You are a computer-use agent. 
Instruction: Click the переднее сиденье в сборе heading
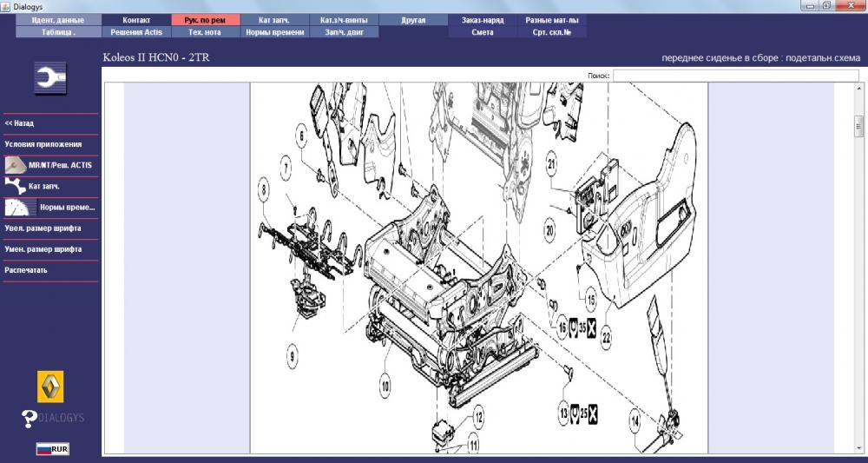(x=760, y=57)
